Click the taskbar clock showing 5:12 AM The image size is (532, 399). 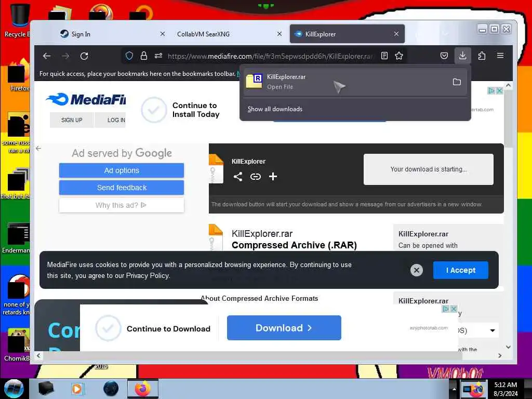506,389
